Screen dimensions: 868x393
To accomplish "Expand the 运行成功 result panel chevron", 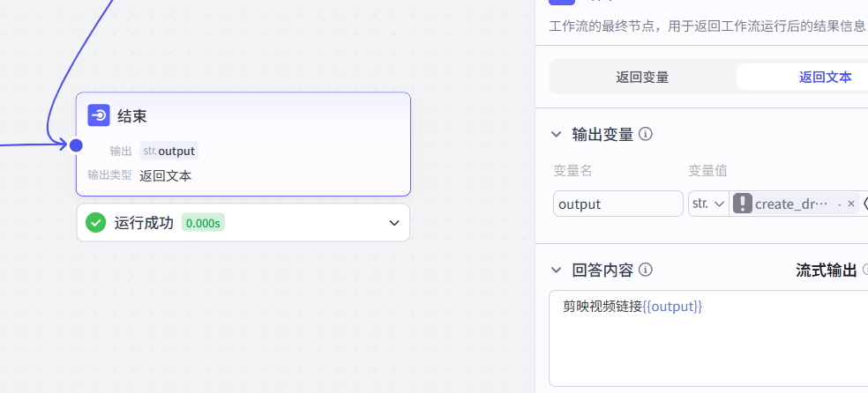I will pyautogui.click(x=394, y=223).
